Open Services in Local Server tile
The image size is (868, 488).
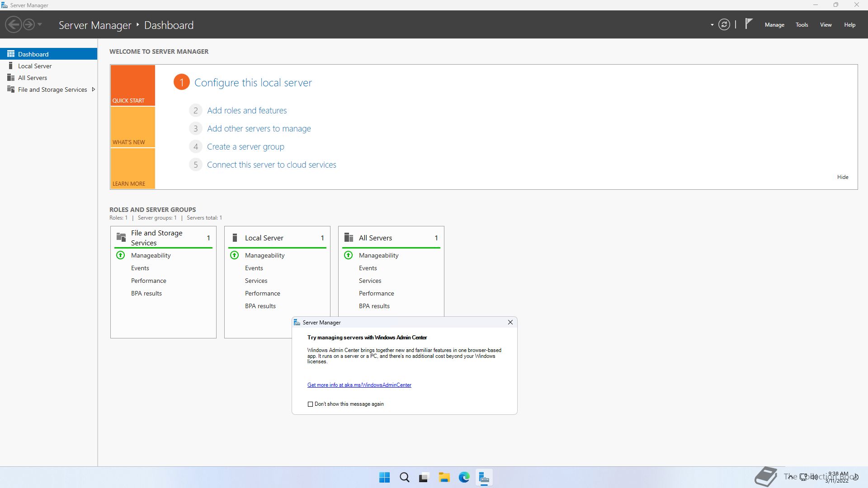point(256,281)
